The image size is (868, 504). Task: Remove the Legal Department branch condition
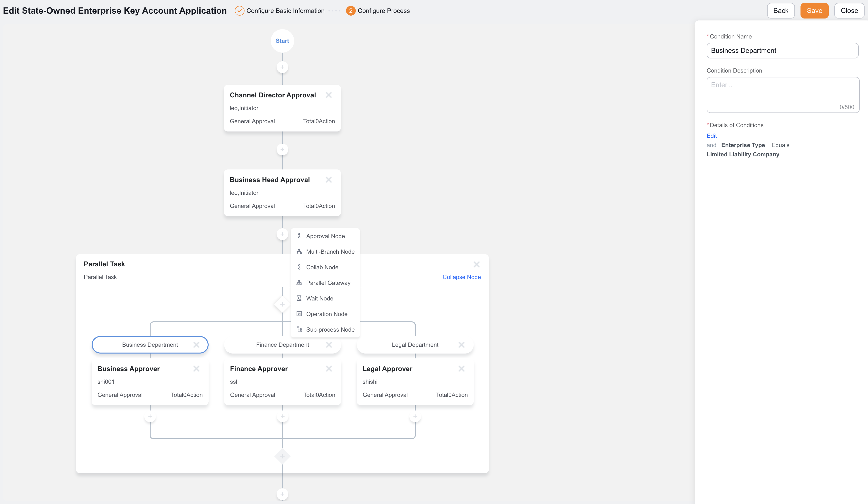(x=462, y=345)
